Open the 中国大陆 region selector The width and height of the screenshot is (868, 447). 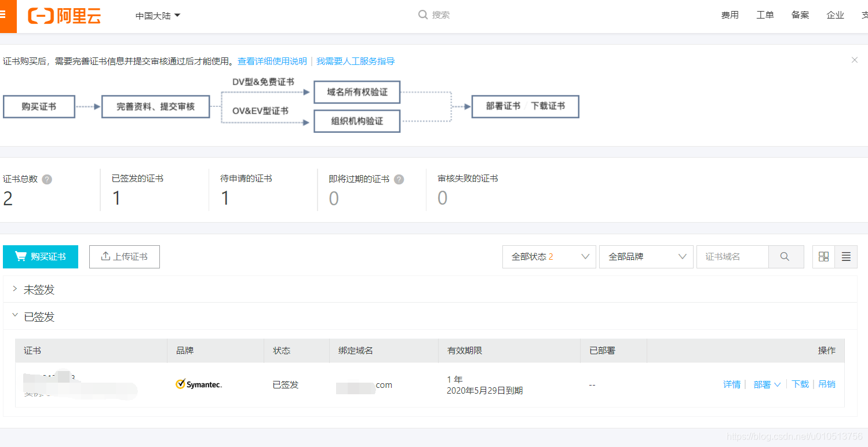coord(156,16)
